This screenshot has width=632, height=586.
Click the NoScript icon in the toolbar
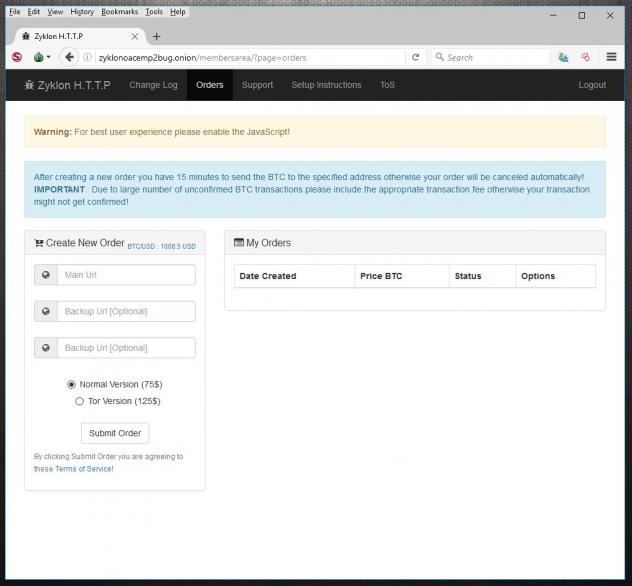[x=16, y=57]
